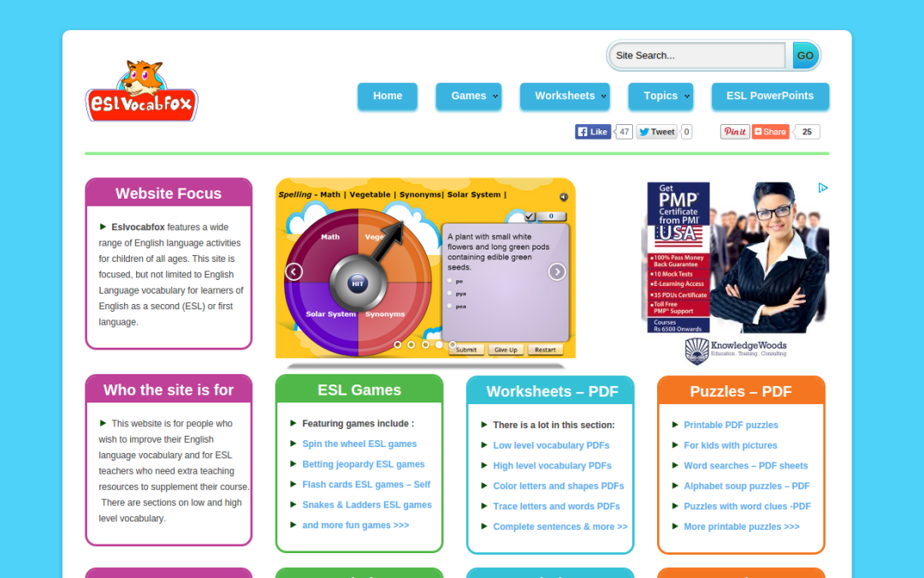The height and width of the screenshot is (578, 924).
Task: Open Betting jeopardy ESL games link
Action: coord(364,464)
